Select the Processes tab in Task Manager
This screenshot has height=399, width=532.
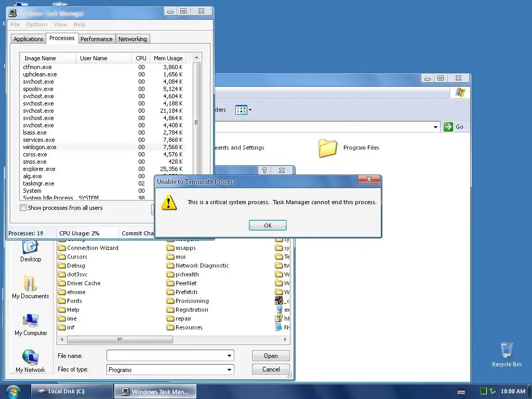(x=62, y=38)
